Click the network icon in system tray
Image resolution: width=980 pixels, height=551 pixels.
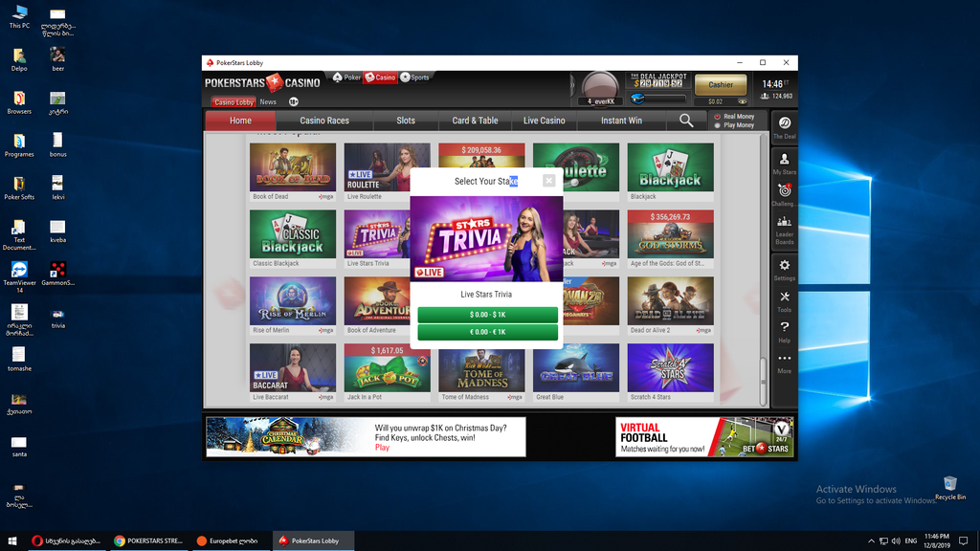[883, 541]
